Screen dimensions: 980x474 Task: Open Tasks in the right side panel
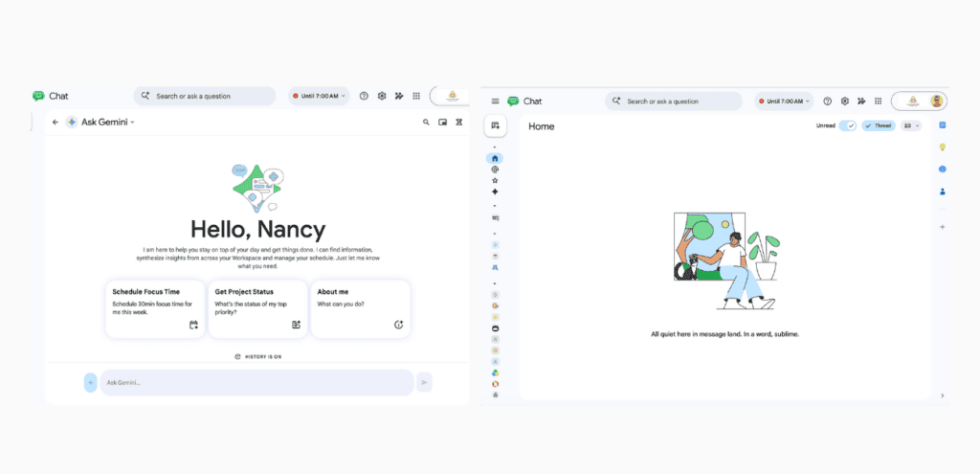coord(943,169)
